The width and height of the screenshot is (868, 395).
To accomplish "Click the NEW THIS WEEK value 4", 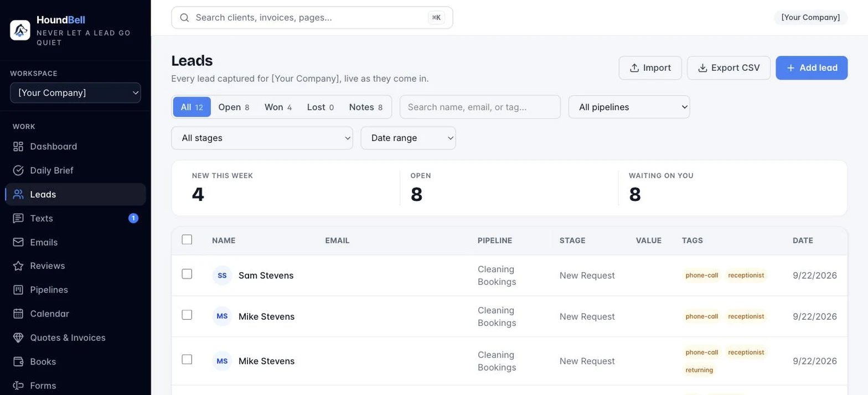I will coord(198,194).
